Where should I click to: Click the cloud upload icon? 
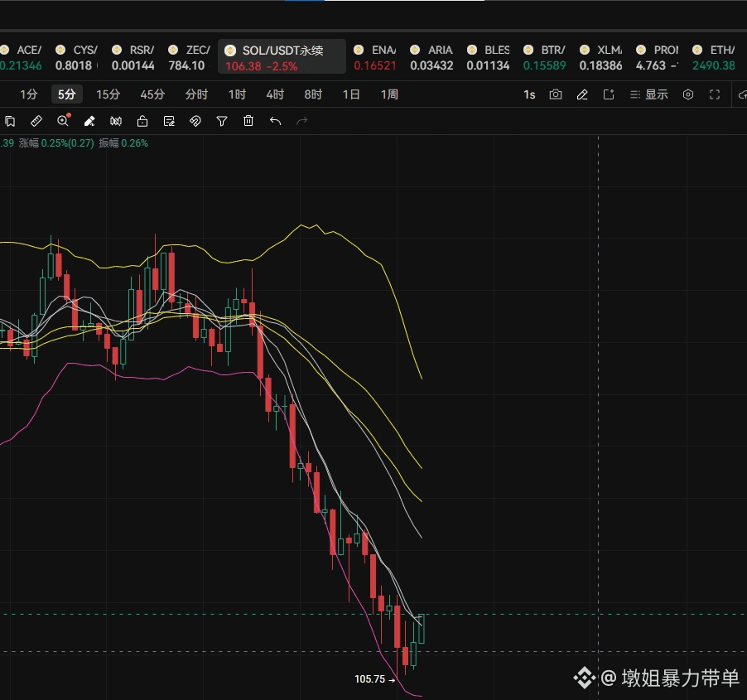point(742,94)
